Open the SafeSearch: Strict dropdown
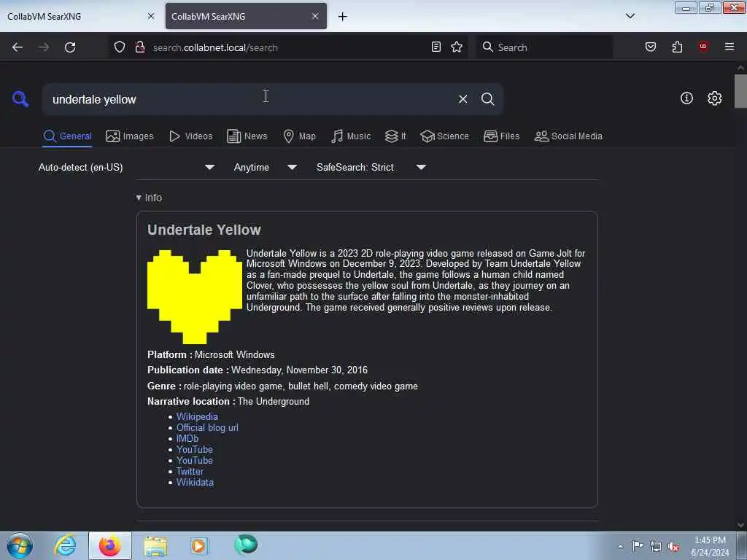The height and width of the screenshot is (560, 747). [x=371, y=167]
